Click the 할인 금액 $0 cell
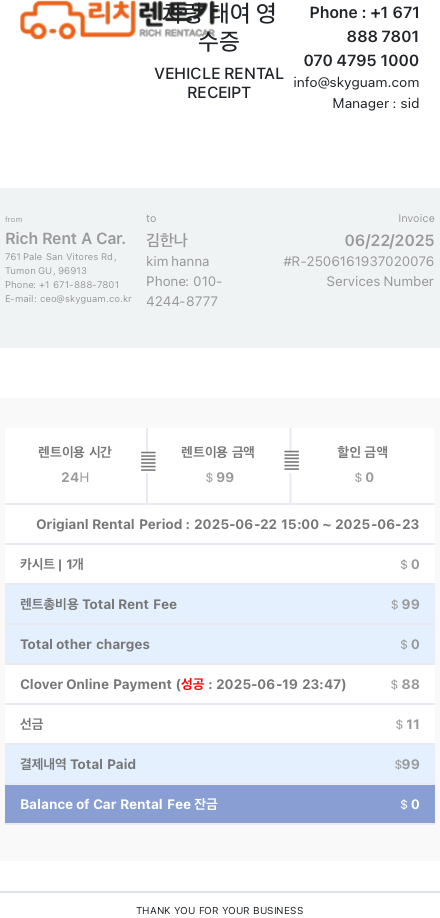440x918 pixels. click(363, 465)
